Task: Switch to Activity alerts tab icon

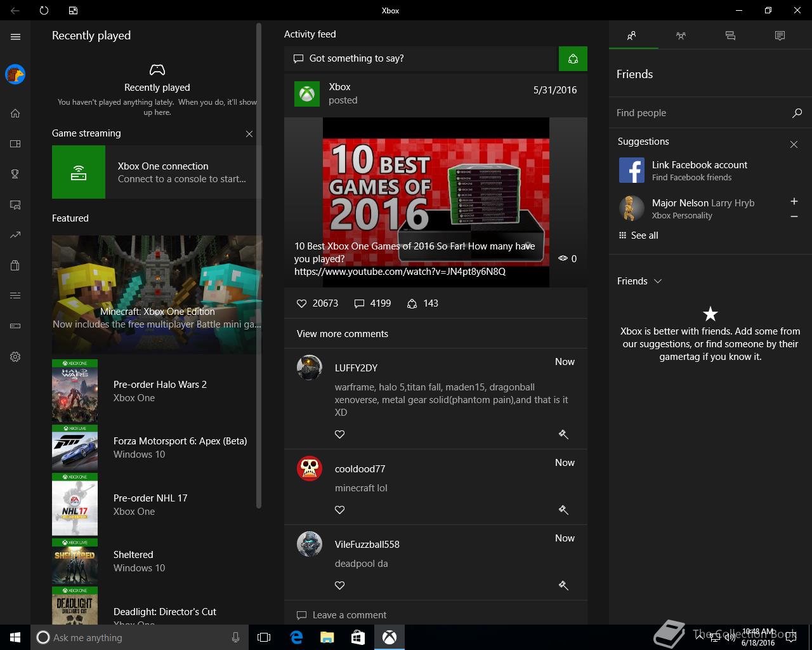Action: click(x=780, y=36)
